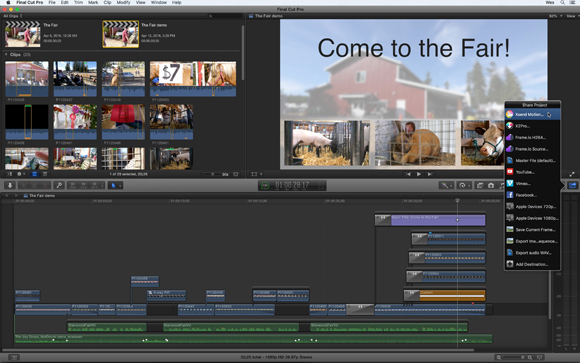Image resolution: width=580 pixels, height=363 pixels.
Task: Select the purple Basic Title clip
Action: (430, 220)
